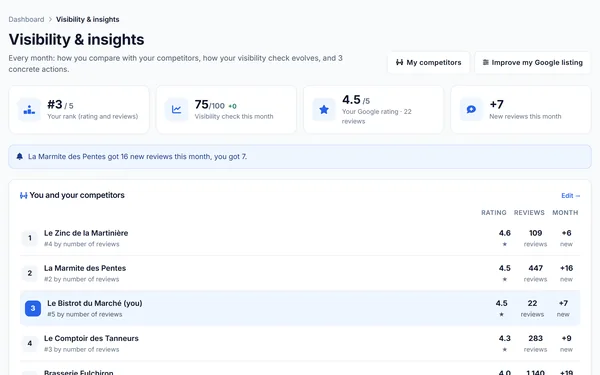Click the #2 by number of reviews subtitle
Viewport: 600px width, 375px height.
pos(82,279)
